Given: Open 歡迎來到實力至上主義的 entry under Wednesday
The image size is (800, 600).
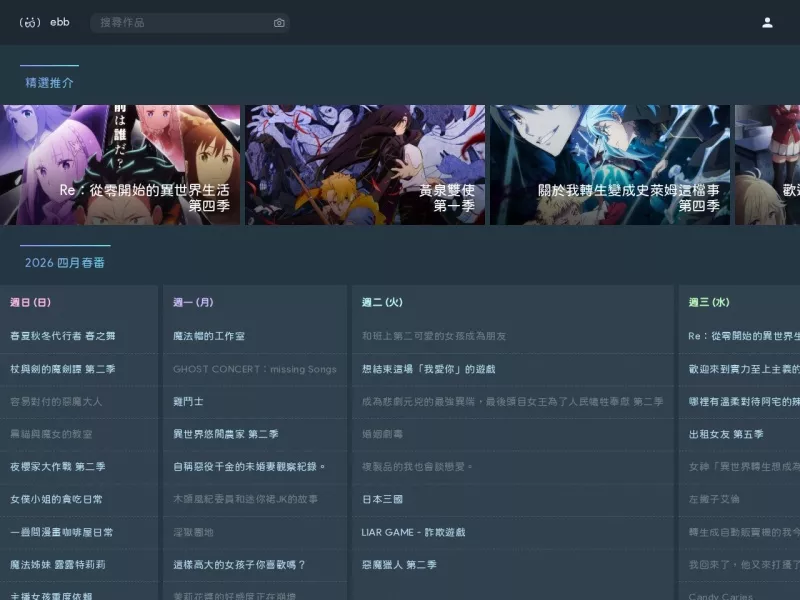Looking at the screenshot, I should (x=744, y=369).
